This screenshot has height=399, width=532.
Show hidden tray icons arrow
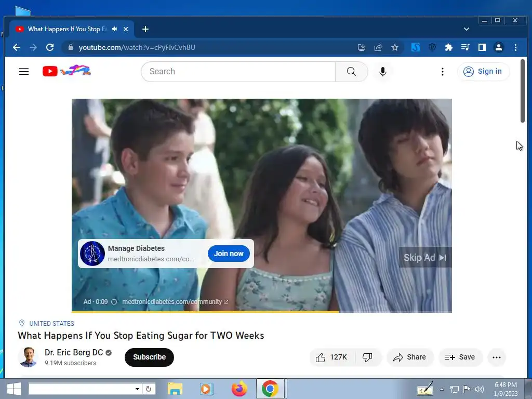point(442,389)
